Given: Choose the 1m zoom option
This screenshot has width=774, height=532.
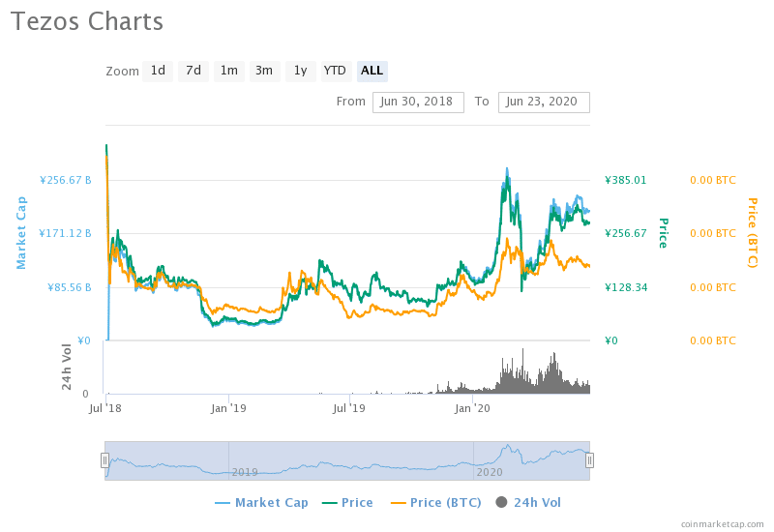Looking at the screenshot, I should [x=229, y=71].
